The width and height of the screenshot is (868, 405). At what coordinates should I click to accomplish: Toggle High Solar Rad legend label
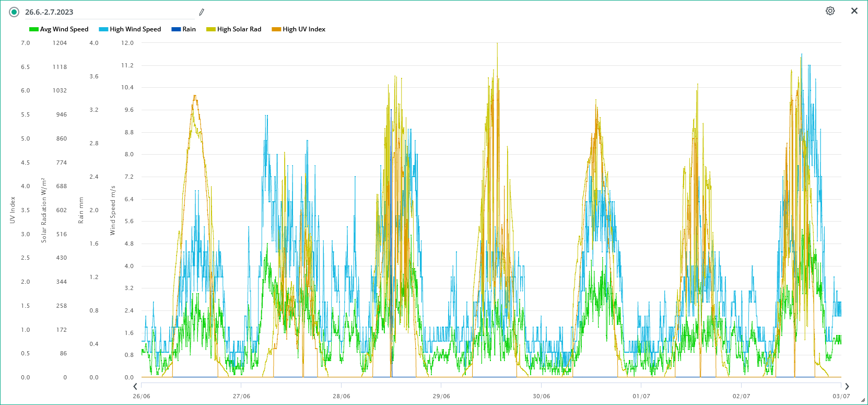239,29
